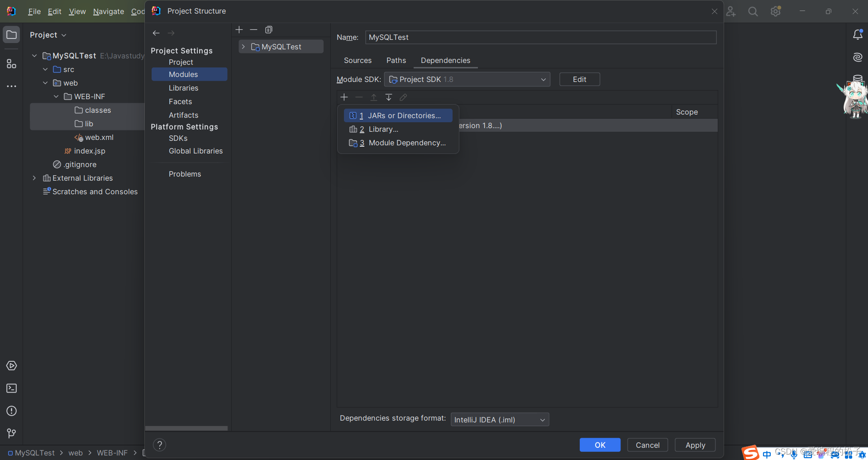
Task: Select the Dependencies tab
Action: coord(445,60)
